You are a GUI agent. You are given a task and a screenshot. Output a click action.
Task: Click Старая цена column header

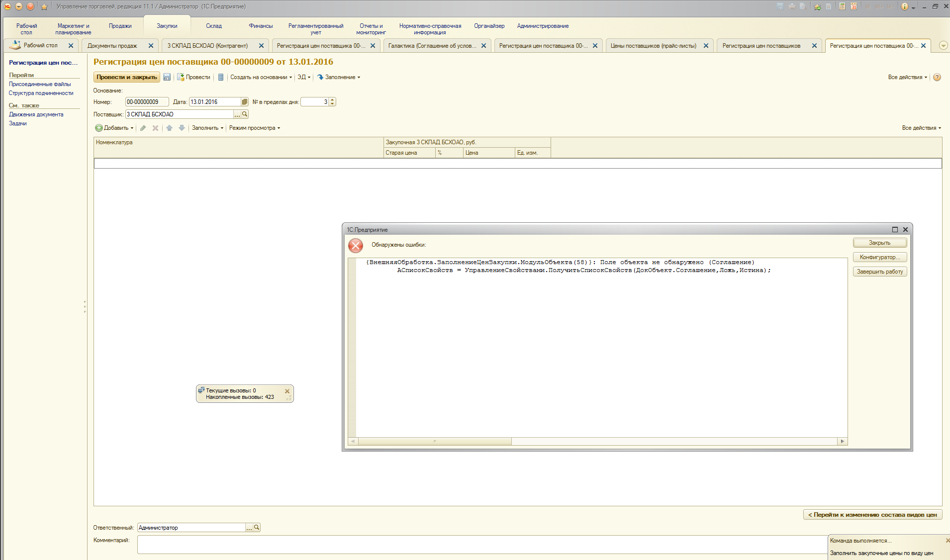(409, 153)
